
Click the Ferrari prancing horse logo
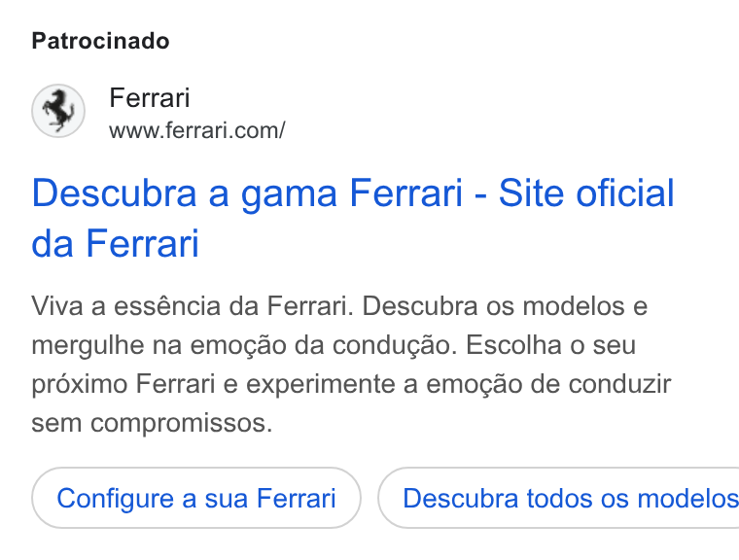tap(58, 111)
